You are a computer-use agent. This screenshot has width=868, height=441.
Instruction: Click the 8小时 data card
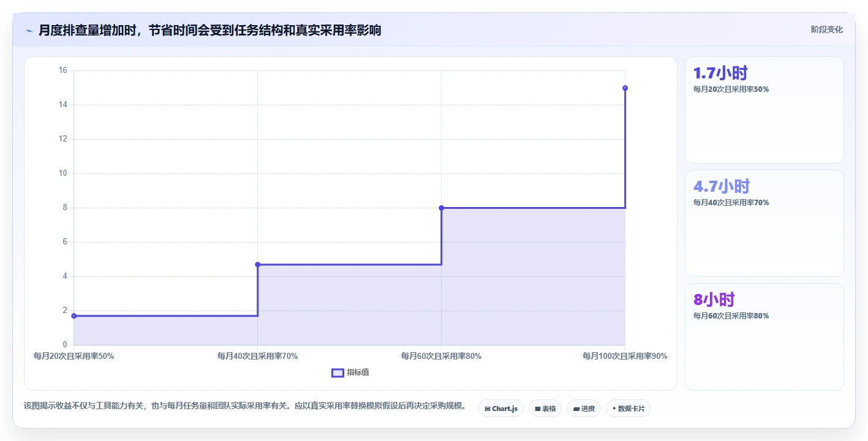pyautogui.click(x=764, y=337)
